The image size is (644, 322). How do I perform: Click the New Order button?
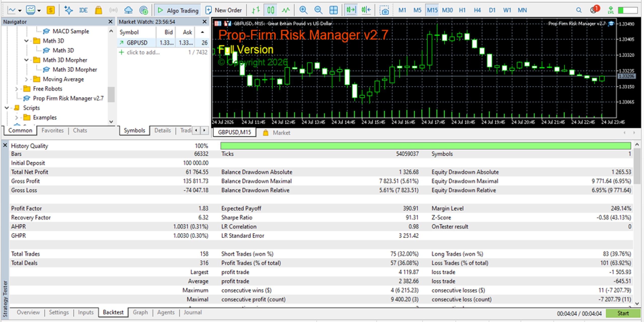[224, 10]
